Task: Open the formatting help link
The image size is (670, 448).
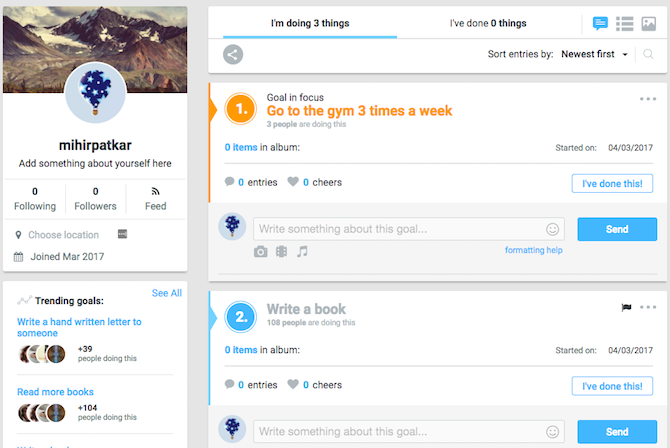Action: click(533, 250)
